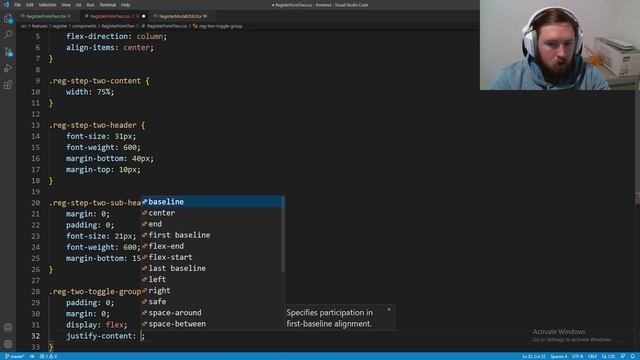640x360 pixels.
Task: Expand the RegisterFormTwo folder breadcrumb
Action: coord(118,26)
